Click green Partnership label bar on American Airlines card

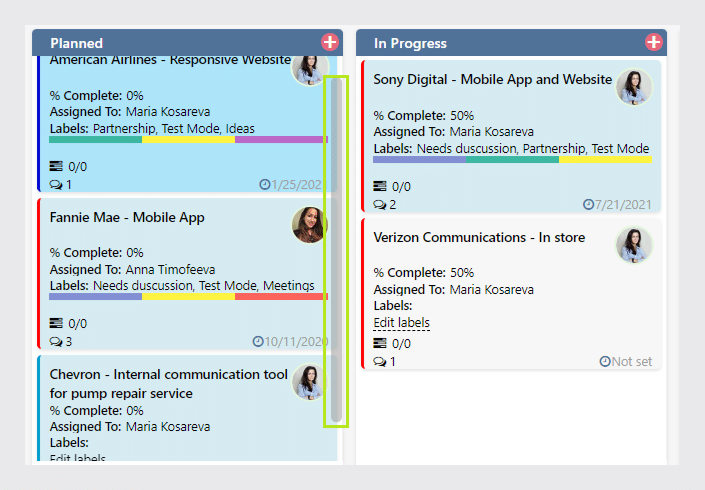point(95,139)
